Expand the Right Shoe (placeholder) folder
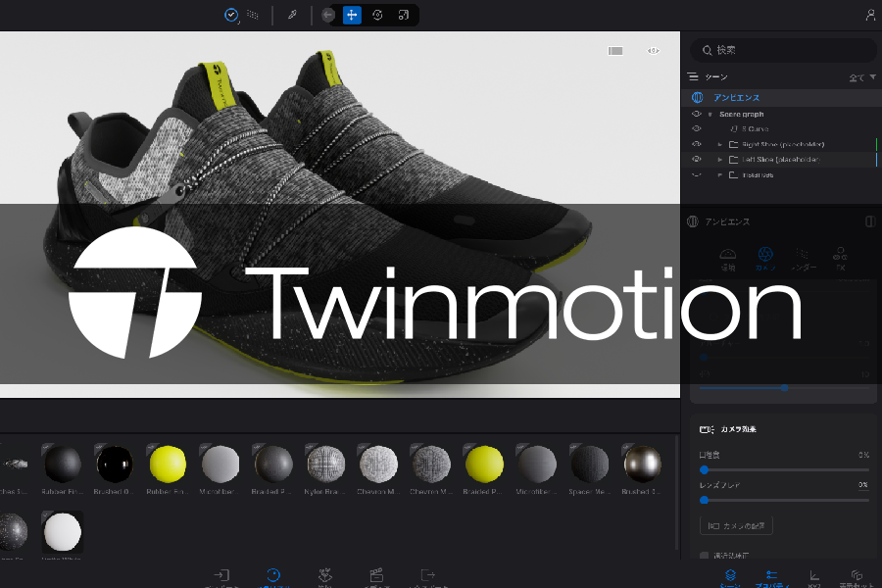882x588 pixels. point(719,145)
